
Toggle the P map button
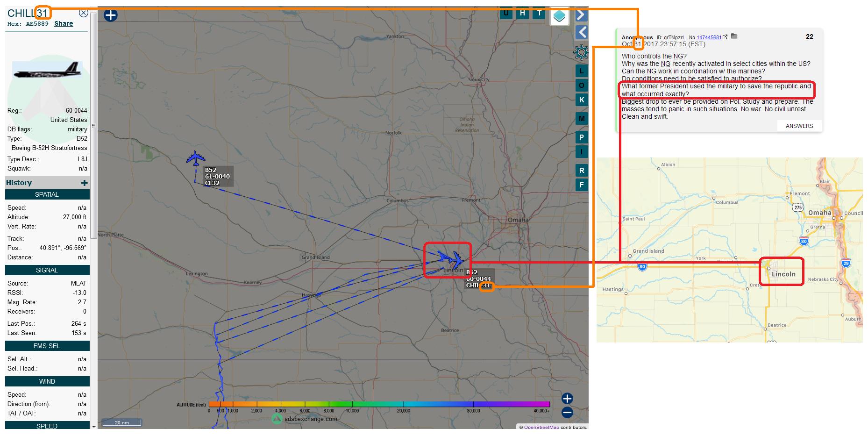pos(582,137)
